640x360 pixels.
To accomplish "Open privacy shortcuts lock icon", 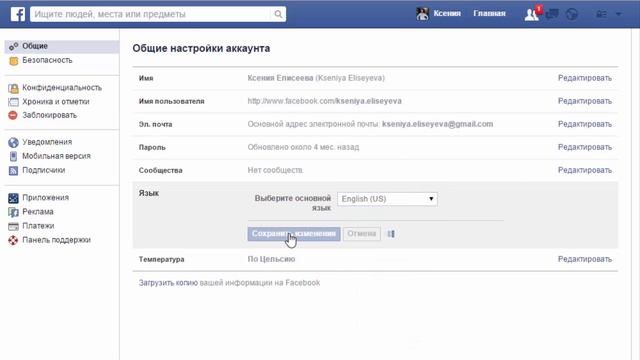I will (601, 14).
